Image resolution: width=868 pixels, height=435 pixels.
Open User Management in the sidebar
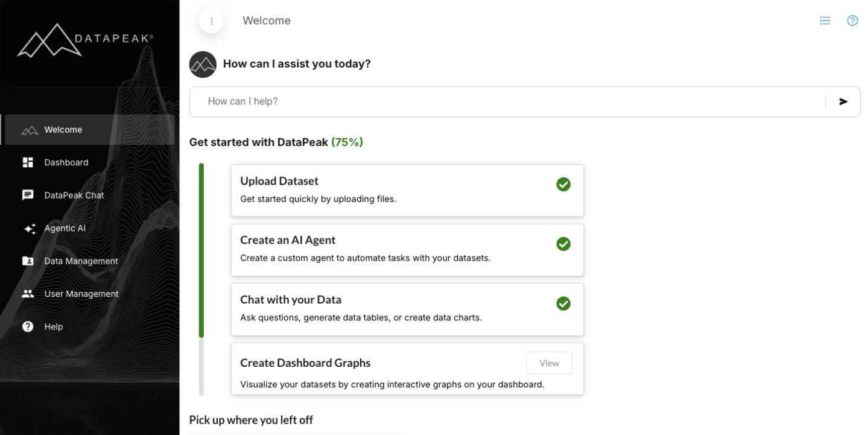pos(81,294)
